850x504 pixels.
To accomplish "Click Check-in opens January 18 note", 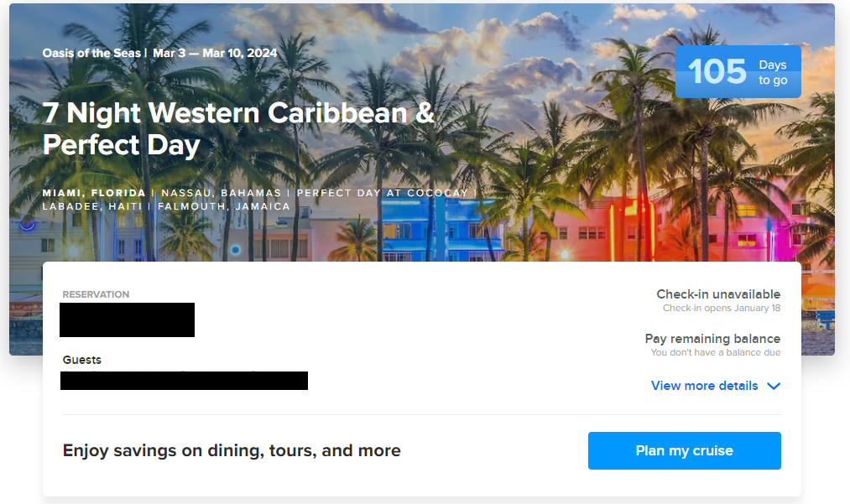I will click(722, 308).
